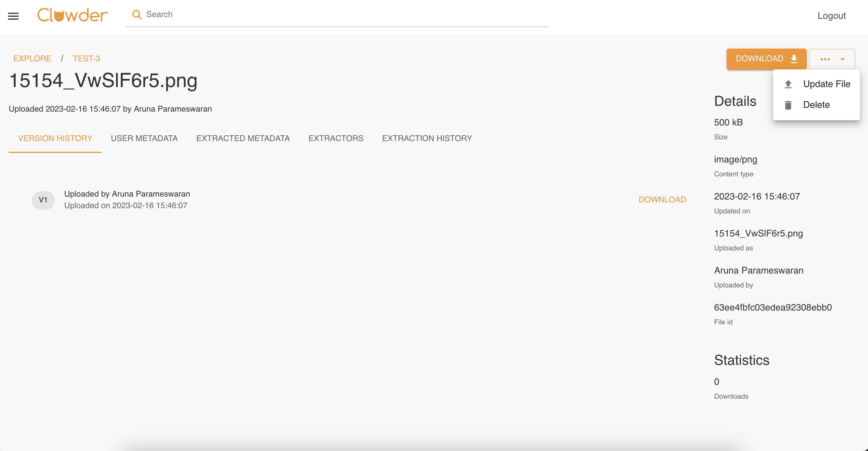Click the trash icon beside Delete
868x451 pixels.
788,105
